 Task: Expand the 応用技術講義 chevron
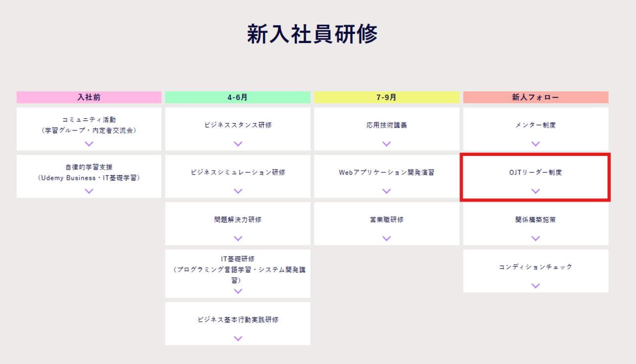(386, 144)
